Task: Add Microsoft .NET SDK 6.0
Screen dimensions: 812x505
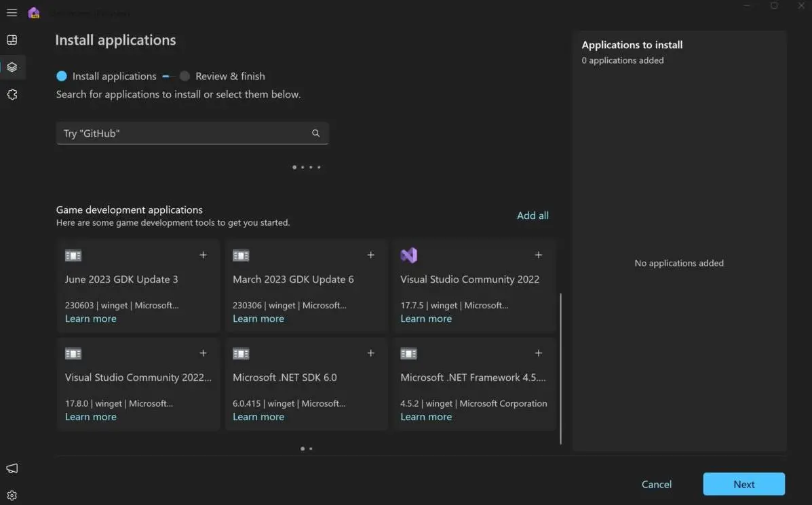Action: coord(370,353)
